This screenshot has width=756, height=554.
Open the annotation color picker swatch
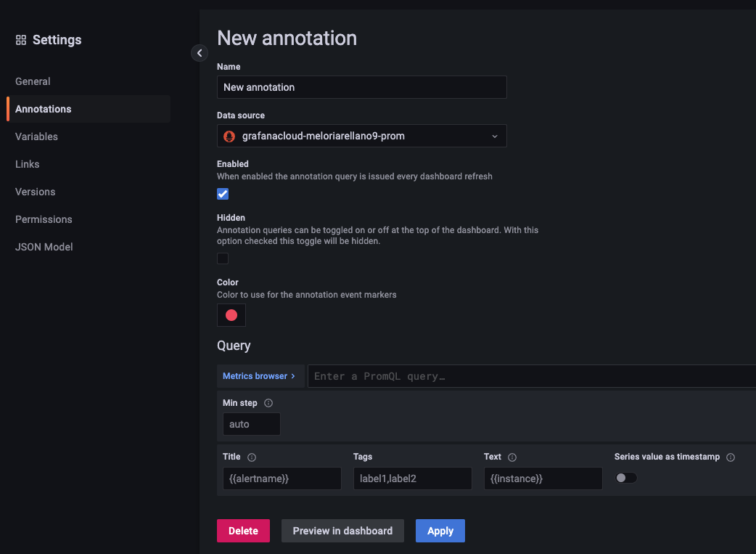click(x=231, y=315)
